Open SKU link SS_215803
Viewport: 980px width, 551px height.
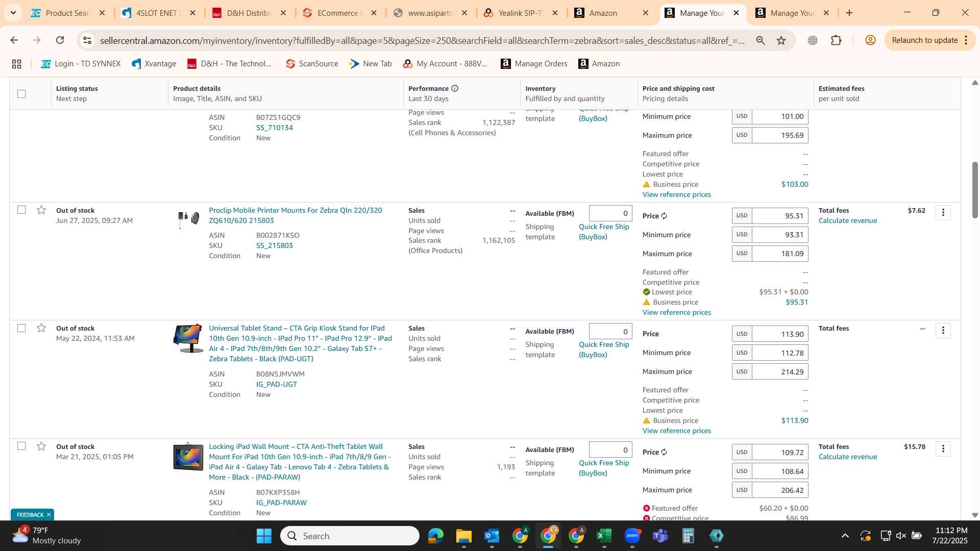[274, 245]
